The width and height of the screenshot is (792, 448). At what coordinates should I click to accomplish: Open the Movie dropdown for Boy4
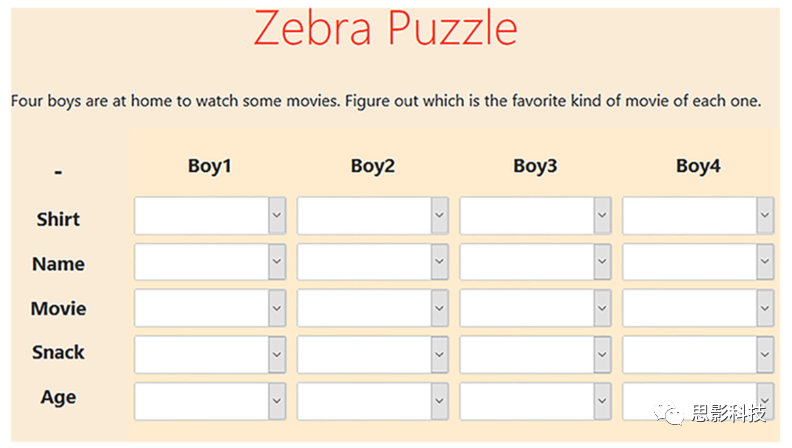click(698, 308)
